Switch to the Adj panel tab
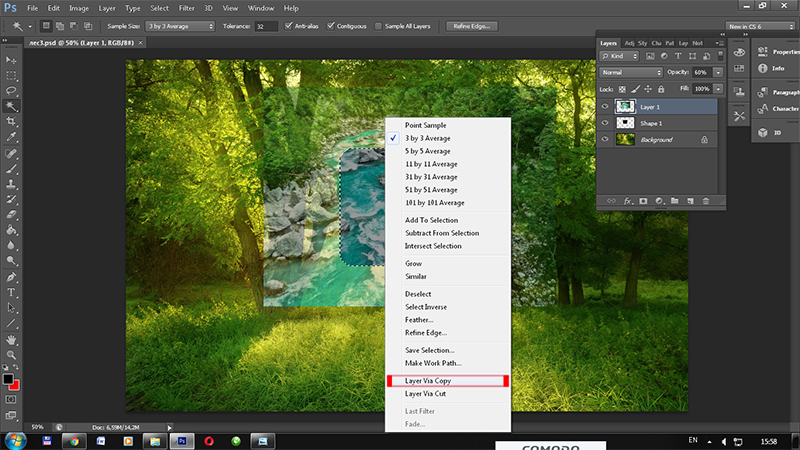800x450 pixels. pyautogui.click(x=629, y=43)
